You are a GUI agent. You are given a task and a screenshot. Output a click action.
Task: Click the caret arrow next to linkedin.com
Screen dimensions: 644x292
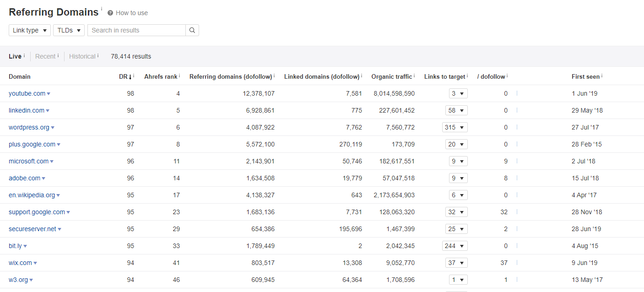pyautogui.click(x=48, y=111)
